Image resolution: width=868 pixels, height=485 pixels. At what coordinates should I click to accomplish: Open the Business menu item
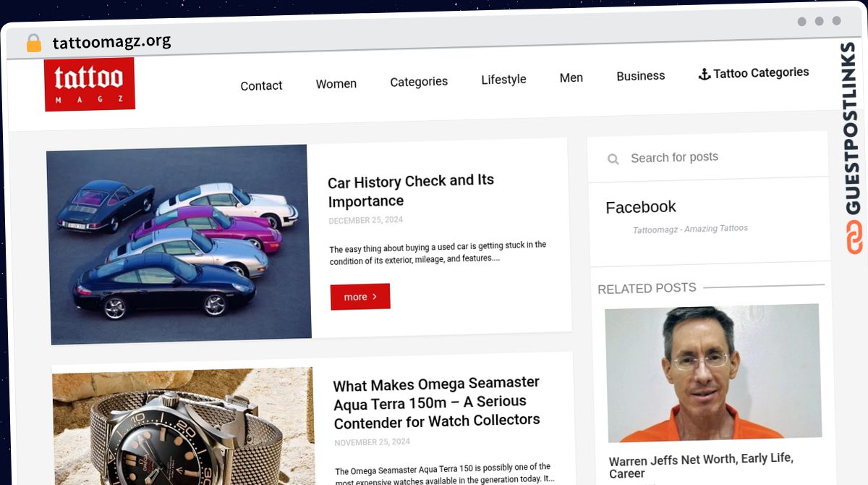point(640,75)
